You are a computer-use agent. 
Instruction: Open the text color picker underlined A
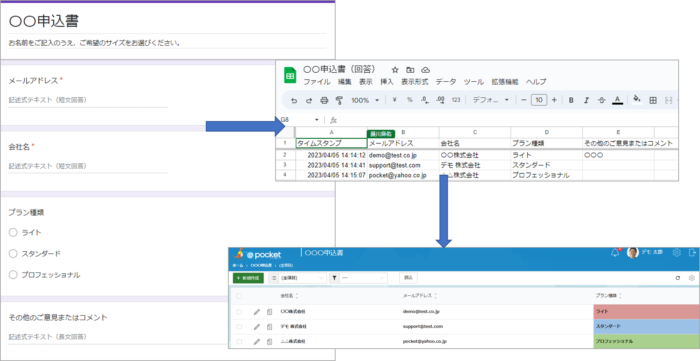[617, 100]
